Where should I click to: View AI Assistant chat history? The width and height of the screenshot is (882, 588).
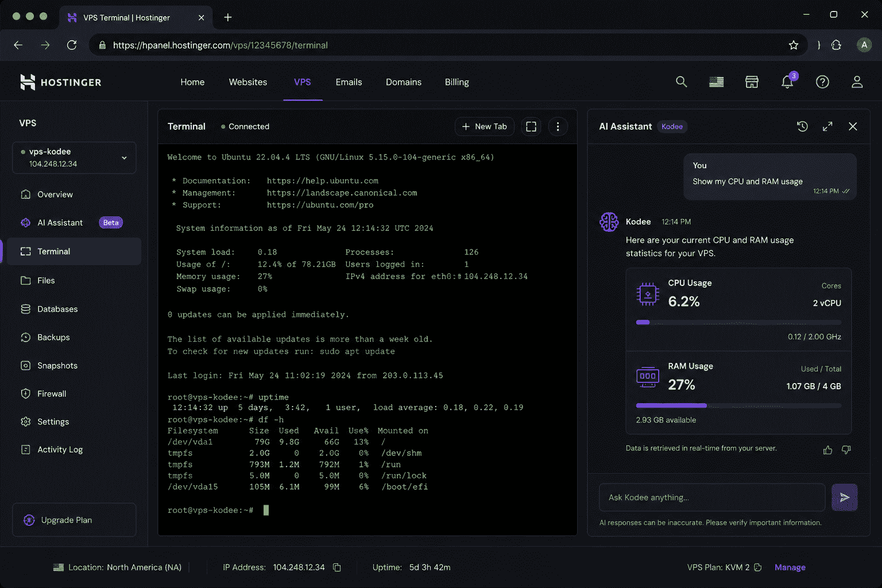click(802, 126)
